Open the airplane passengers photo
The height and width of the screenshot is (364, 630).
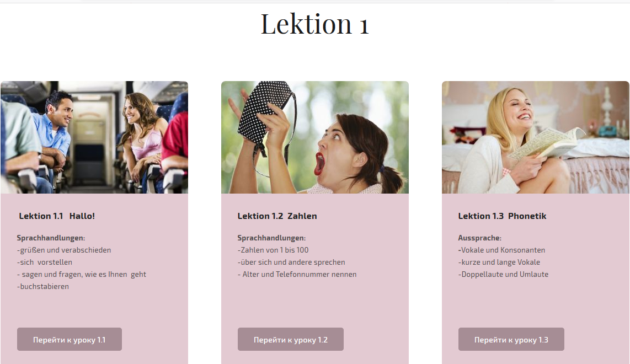[x=94, y=137]
